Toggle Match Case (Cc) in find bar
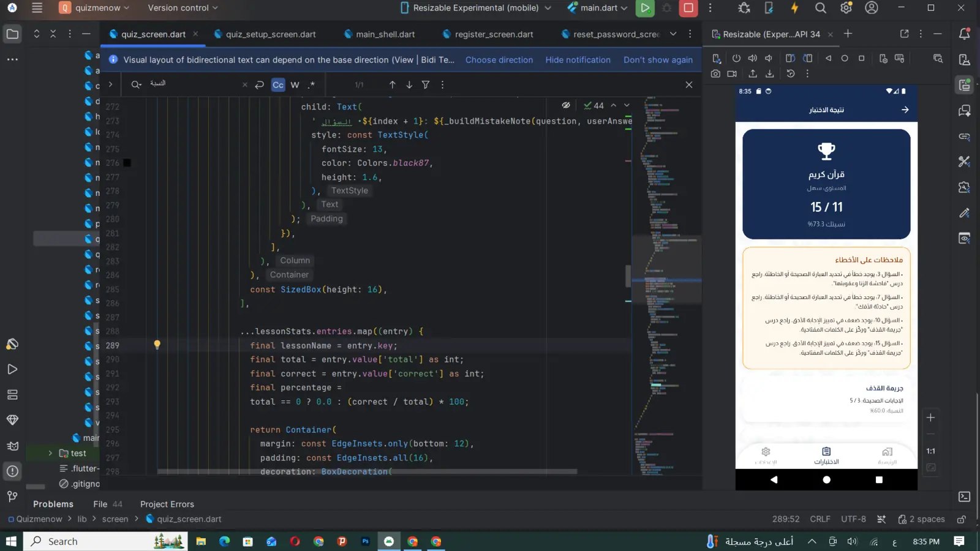 point(278,84)
